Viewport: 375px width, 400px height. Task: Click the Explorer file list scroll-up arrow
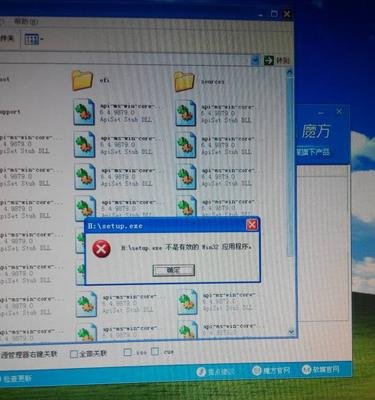290,73
